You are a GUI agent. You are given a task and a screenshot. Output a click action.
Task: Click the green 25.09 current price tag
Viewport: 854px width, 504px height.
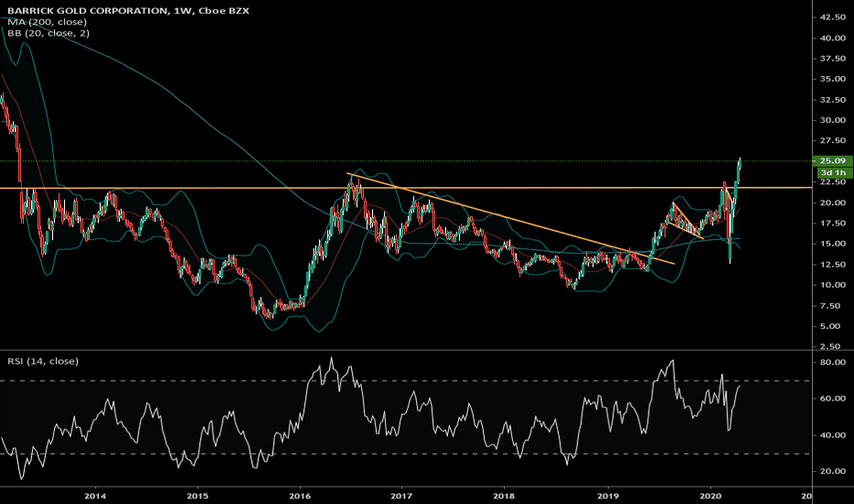pyautogui.click(x=833, y=160)
